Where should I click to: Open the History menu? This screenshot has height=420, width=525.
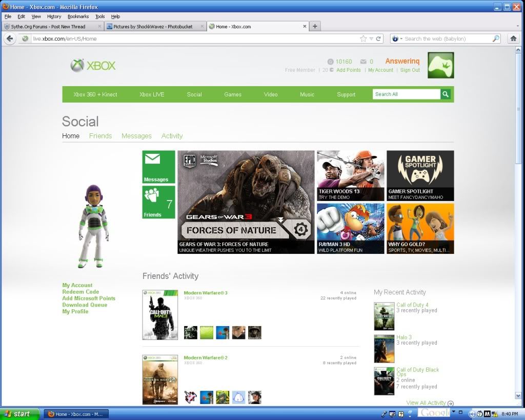(54, 16)
